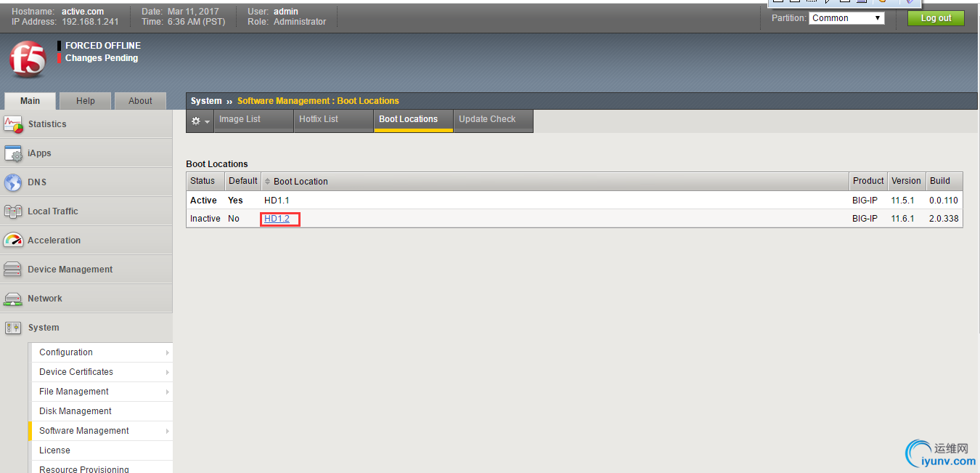Screen dimensions: 980x473
Task: Open the Device Certificates menu item
Action: click(101, 372)
